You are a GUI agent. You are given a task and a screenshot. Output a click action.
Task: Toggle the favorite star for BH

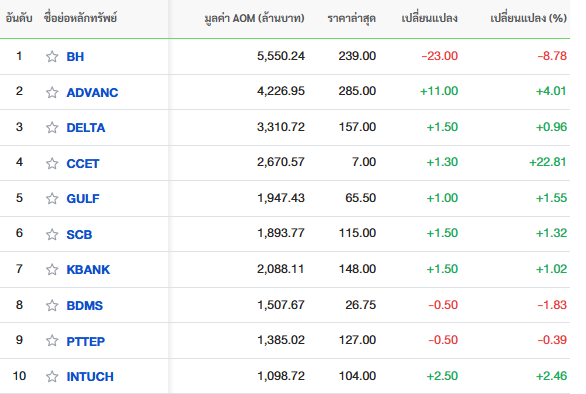[x=52, y=56]
